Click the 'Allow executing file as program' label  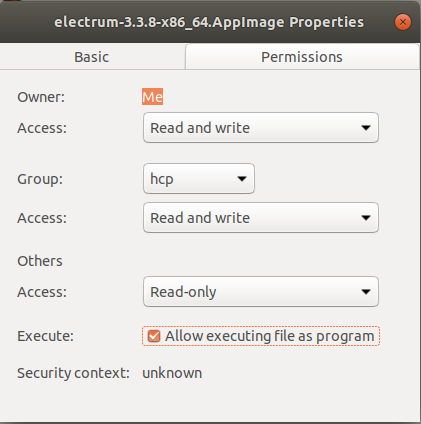(x=269, y=336)
